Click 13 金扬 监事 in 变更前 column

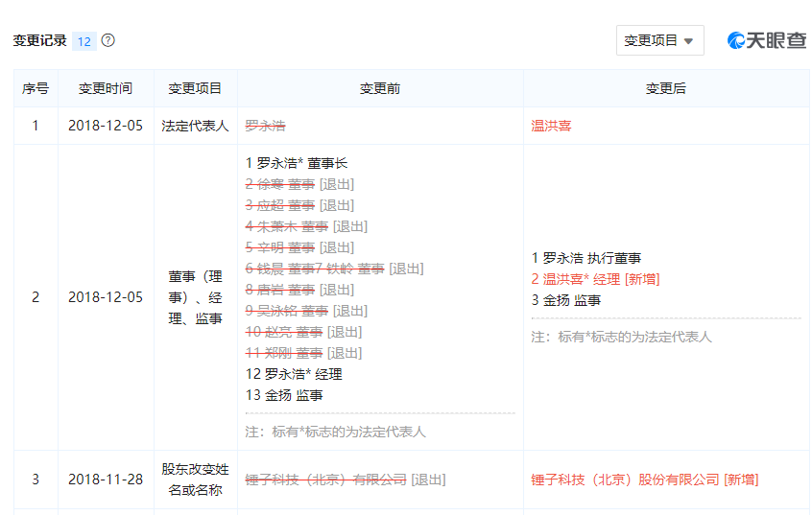tap(284, 395)
